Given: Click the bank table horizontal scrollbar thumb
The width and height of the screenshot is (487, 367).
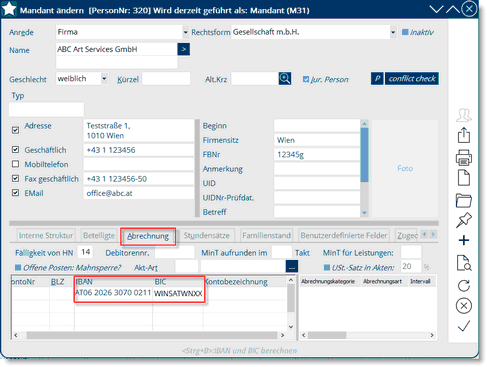Looking at the screenshot, I should click(152, 335).
